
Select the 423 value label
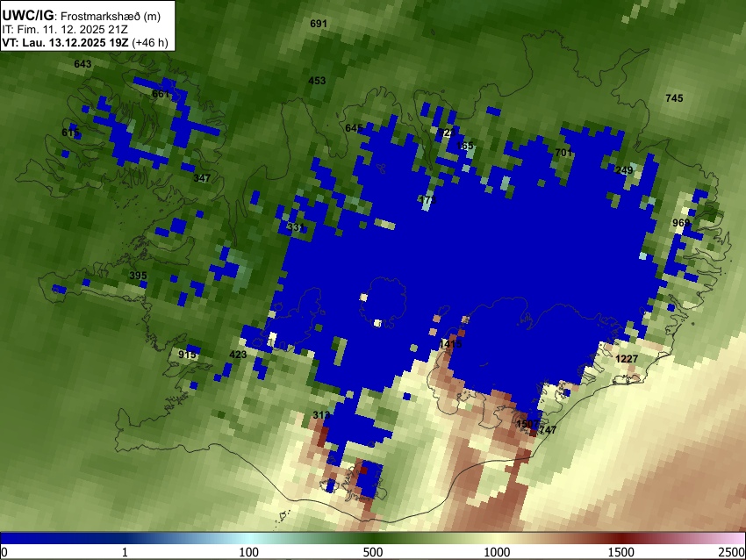coord(238,355)
